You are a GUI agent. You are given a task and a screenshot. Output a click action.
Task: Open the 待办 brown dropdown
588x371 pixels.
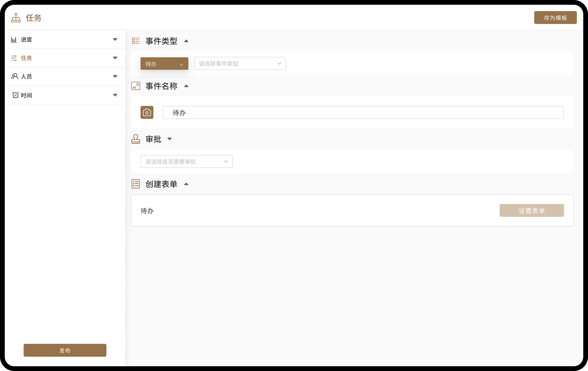pos(164,64)
